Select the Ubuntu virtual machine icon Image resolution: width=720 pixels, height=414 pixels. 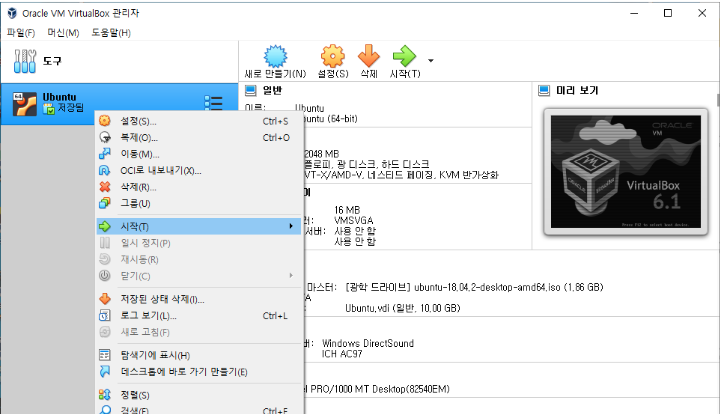(25, 104)
